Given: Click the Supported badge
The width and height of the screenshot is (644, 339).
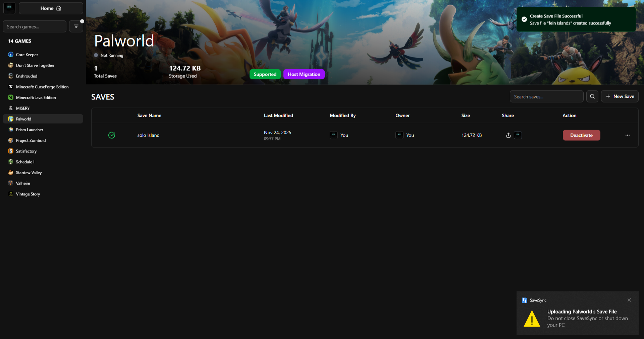Looking at the screenshot, I should [265, 74].
